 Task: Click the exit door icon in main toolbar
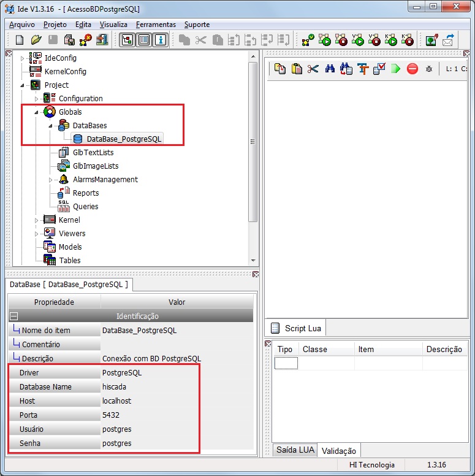[102, 40]
